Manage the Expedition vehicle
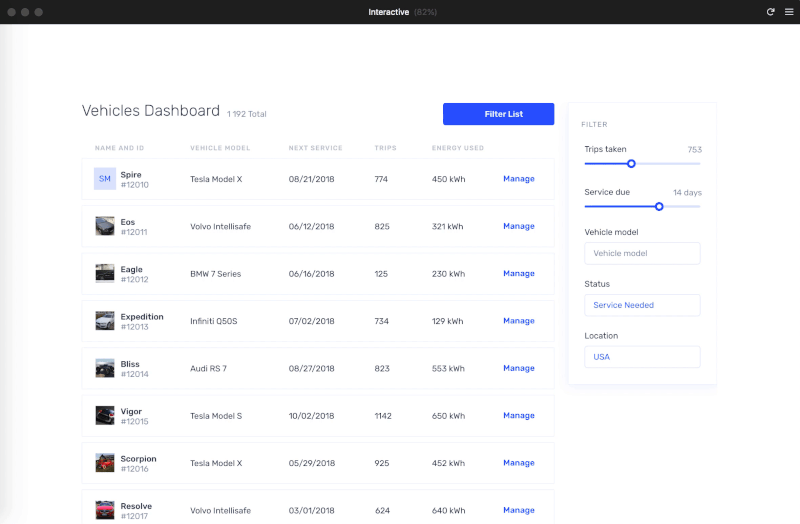The image size is (800, 524). (x=519, y=321)
